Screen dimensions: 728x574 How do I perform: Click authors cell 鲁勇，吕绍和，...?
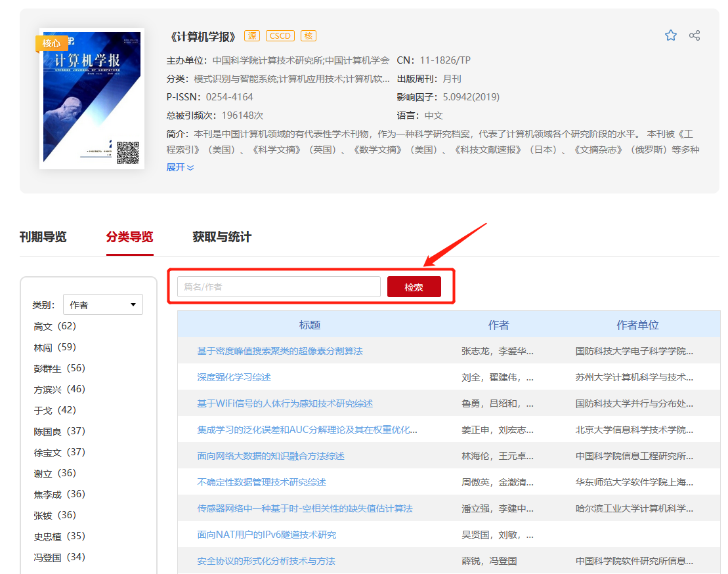pyautogui.click(x=497, y=403)
